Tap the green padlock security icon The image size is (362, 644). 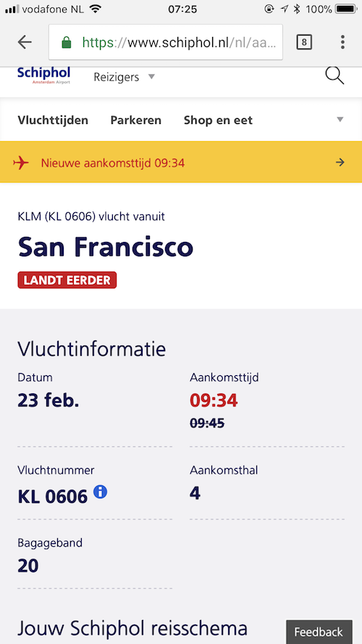click(66, 42)
